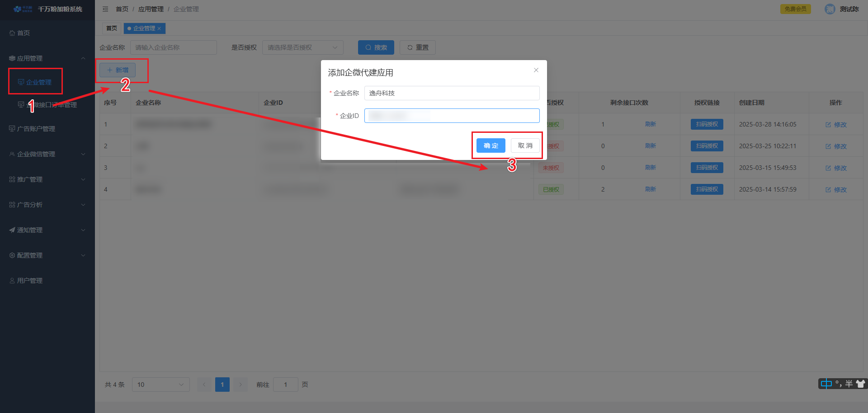Expand the 企业微信管理 sidebar menu
The width and height of the screenshot is (868, 413).
[47, 154]
